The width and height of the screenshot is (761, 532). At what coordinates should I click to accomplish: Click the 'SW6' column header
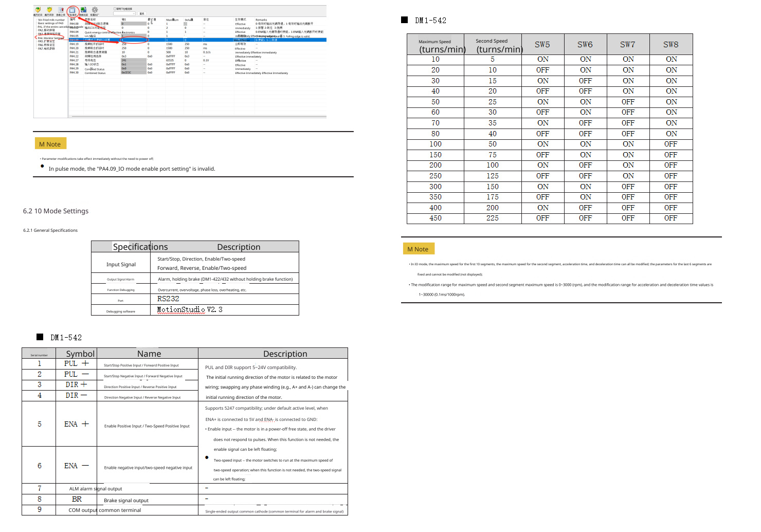point(585,45)
